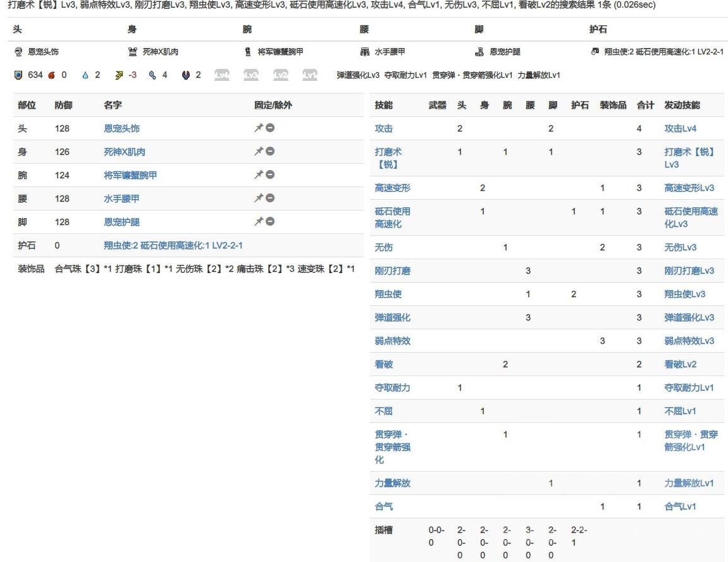Pin the 死神X肌肉 row with the pushpin icon
Viewport: 728px width, 562px height.
pyautogui.click(x=259, y=151)
